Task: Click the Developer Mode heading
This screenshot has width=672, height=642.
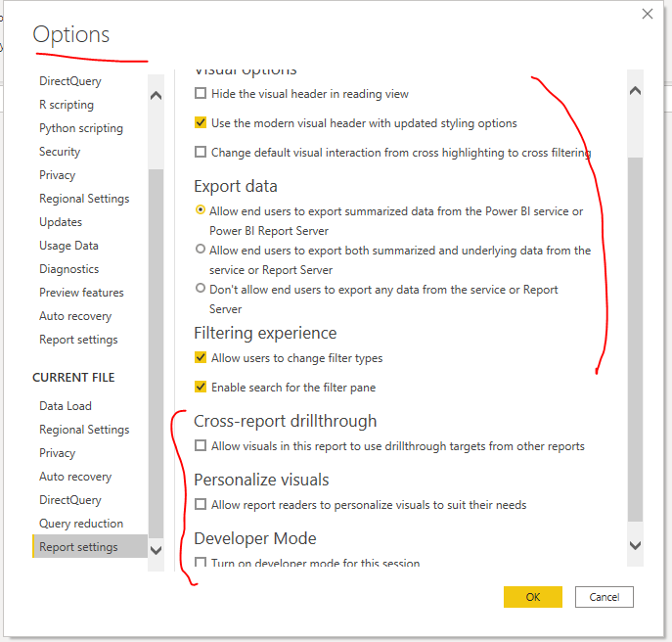Action: (255, 538)
